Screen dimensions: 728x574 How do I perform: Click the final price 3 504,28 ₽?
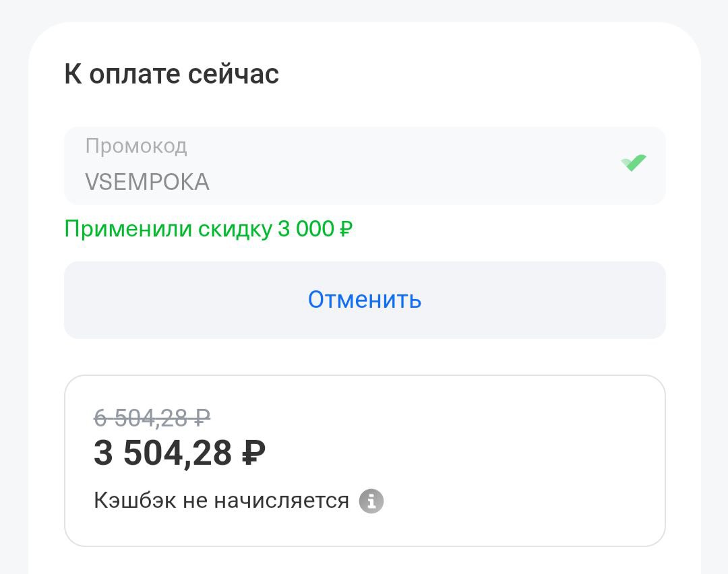click(x=179, y=453)
